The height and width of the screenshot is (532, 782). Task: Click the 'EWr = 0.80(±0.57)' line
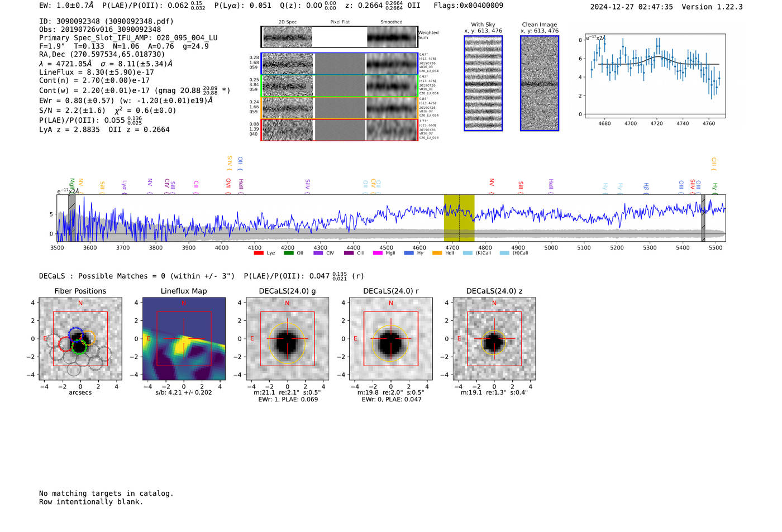[77, 100]
